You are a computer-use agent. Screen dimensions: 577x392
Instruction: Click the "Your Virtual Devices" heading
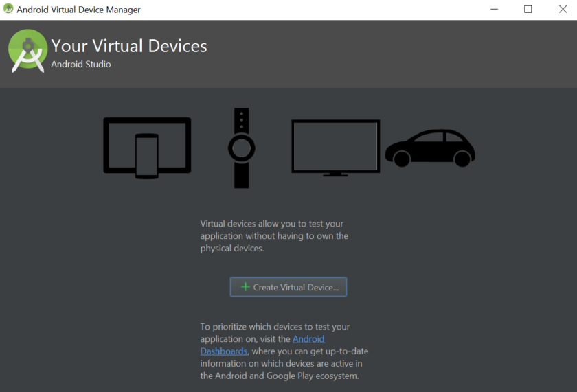click(129, 46)
